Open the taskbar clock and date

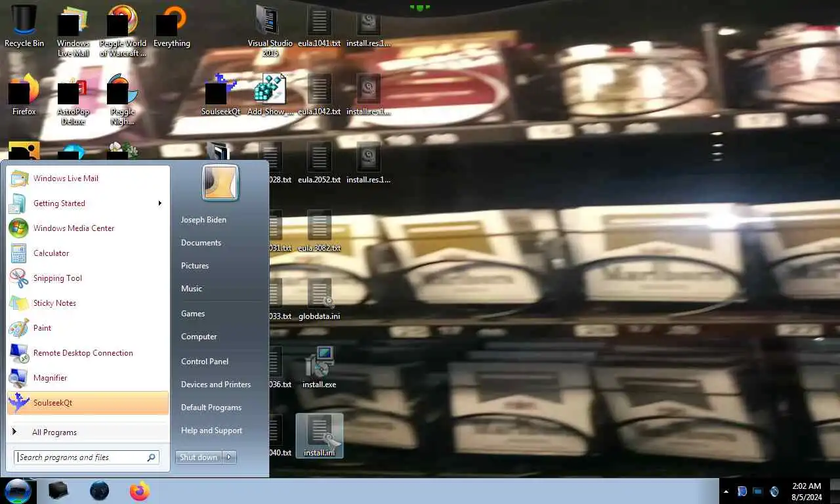tap(807, 492)
